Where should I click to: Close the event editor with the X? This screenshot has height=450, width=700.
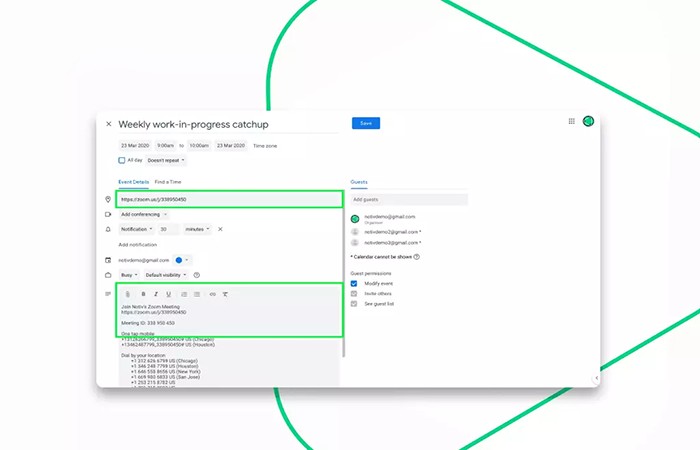point(108,124)
